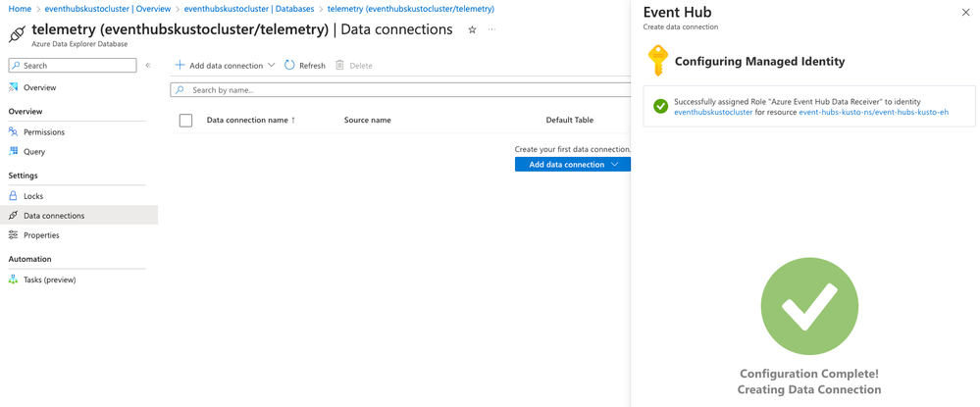Expand the blue Add data connection chevron
The image size is (980, 407).
(614, 165)
